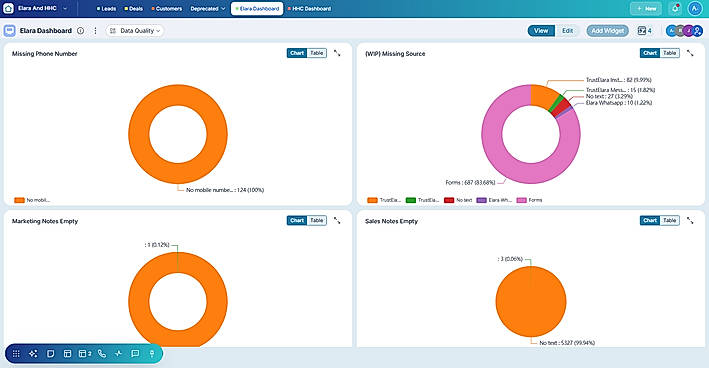The width and height of the screenshot is (709, 368).
Task: Show Chart view for Marketing Notes Empty
Action: coord(297,220)
